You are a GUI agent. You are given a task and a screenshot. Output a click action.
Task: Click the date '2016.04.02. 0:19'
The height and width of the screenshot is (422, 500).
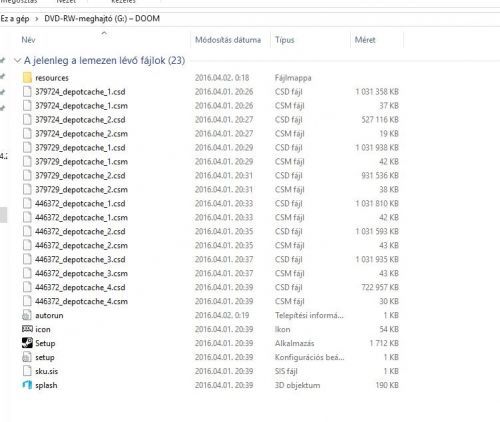222,316
